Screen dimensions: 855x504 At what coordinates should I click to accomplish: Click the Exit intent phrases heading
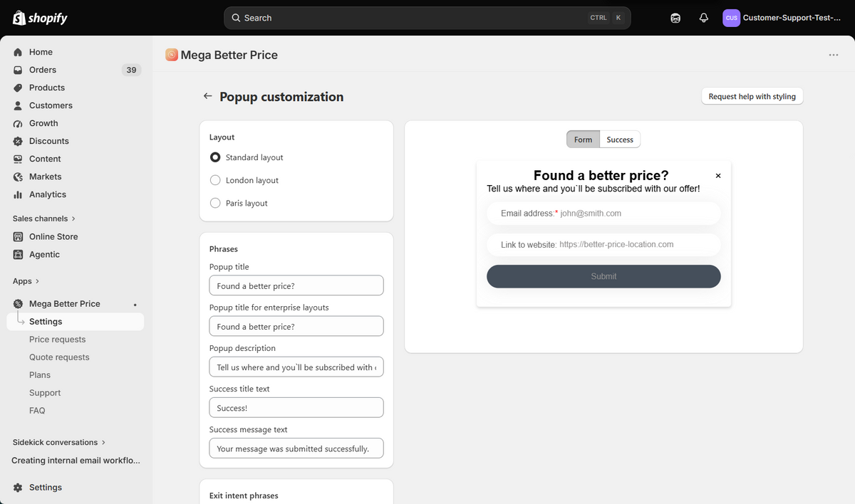(x=244, y=495)
